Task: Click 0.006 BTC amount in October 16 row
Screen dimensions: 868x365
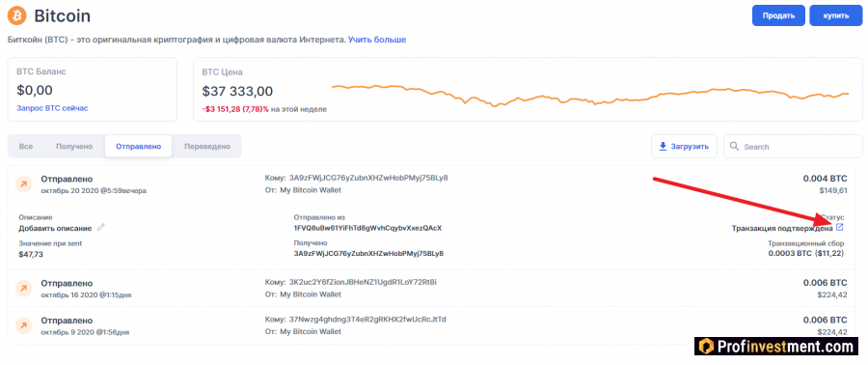Action: [825, 283]
